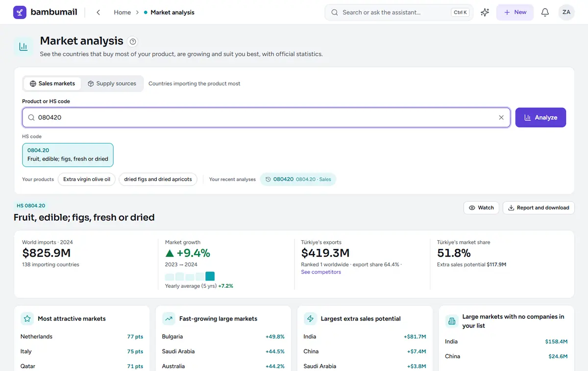Screen dimensions: 588x371
Task: Clear the product search field with X
Action: [x=501, y=117]
